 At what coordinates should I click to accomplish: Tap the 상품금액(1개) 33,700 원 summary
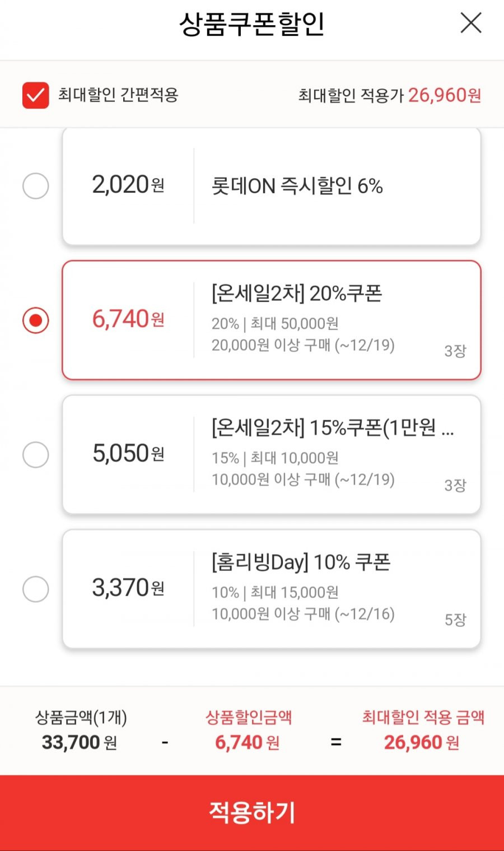(x=81, y=730)
